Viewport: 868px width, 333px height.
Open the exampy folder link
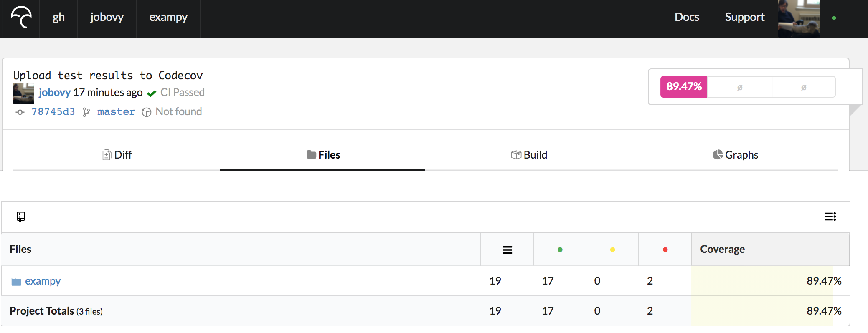43,281
